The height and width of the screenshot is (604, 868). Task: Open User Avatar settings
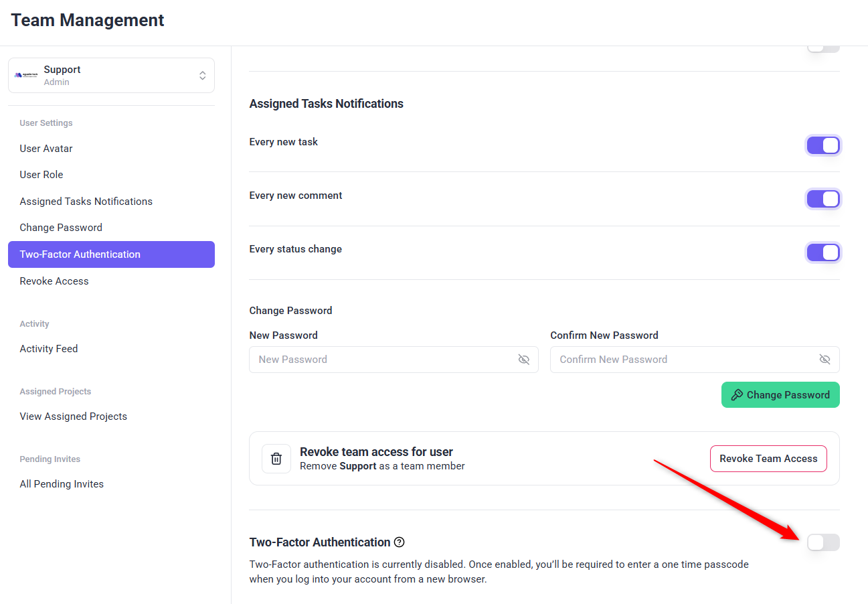pyautogui.click(x=46, y=149)
